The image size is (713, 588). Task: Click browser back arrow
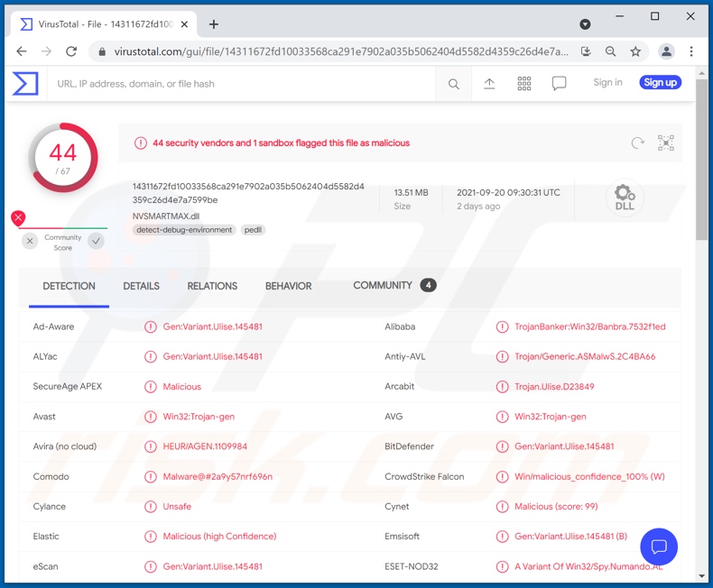point(22,51)
